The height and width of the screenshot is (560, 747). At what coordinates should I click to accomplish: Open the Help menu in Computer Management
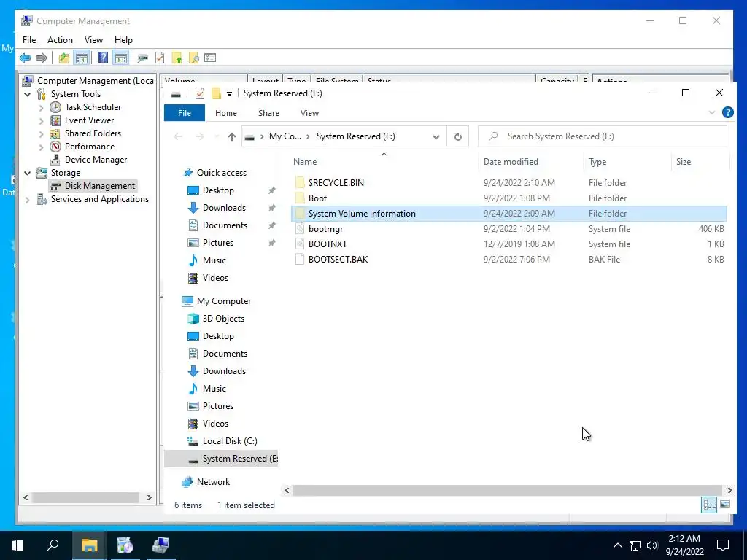click(x=123, y=40)
